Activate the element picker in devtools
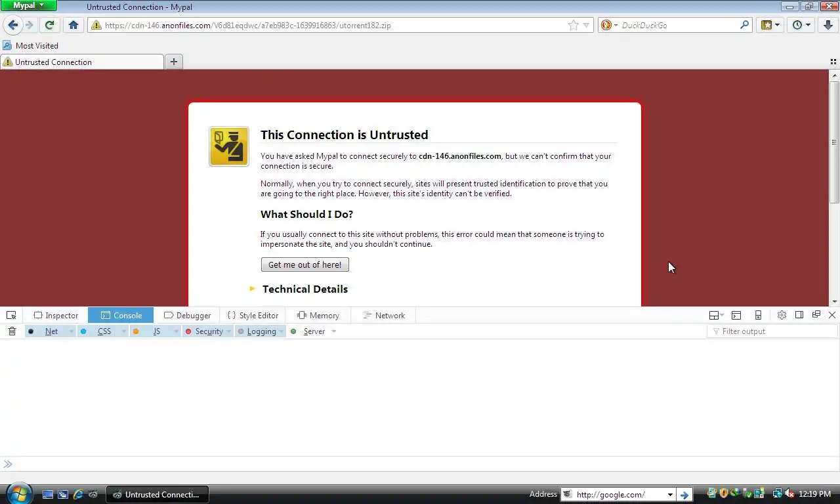The width and height of the screenshot is (840, 504). click(x=11, y=315)
